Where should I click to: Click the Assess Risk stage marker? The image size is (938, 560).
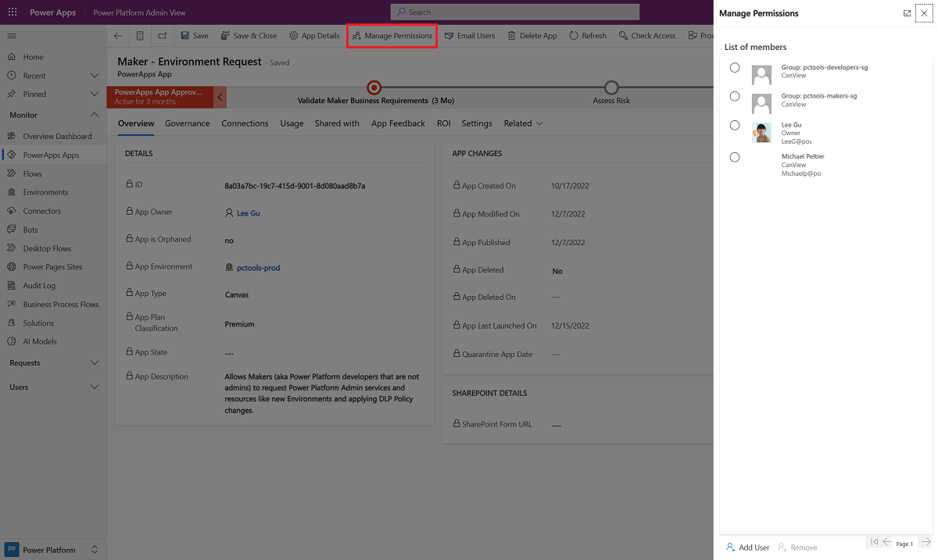[x=611, y=87]
